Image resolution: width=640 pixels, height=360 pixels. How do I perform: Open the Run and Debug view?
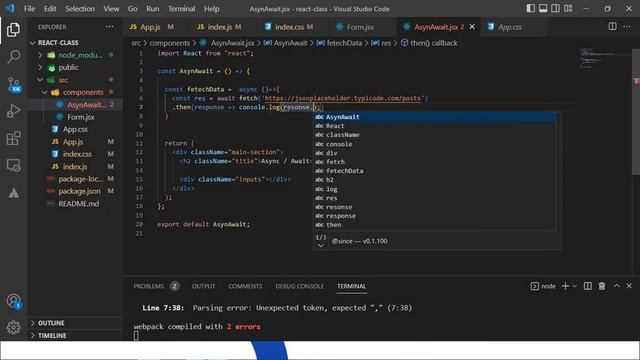click(x=13, y=111)
